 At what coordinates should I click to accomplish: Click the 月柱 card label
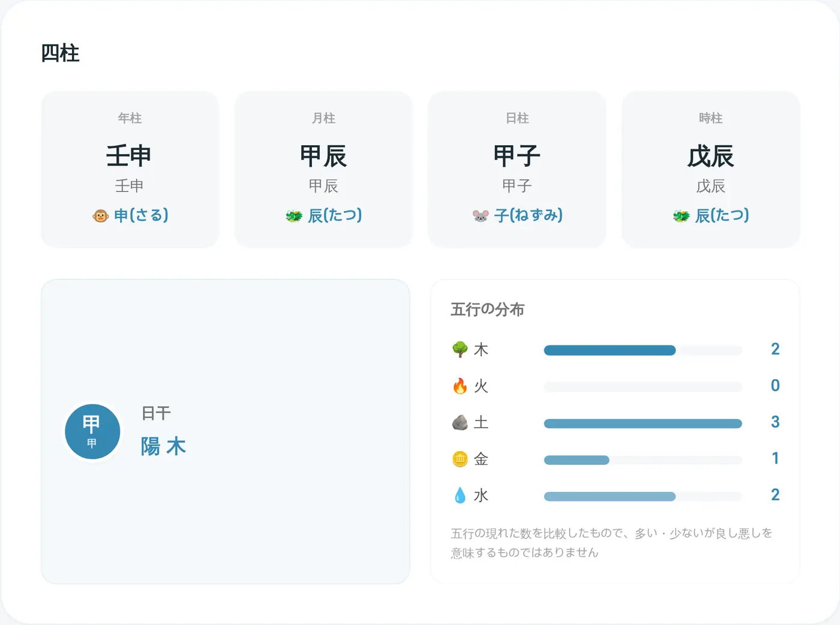[323, 118]
